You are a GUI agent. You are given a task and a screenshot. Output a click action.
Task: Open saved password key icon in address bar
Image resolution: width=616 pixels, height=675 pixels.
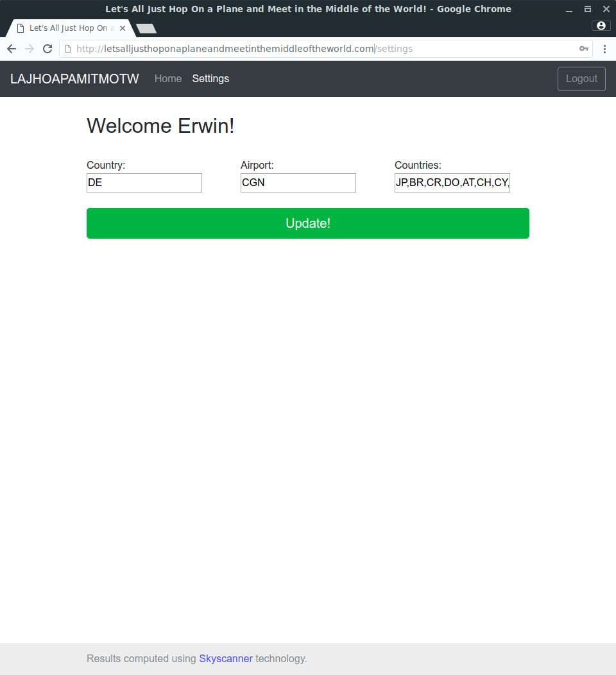tap(584, 49)
